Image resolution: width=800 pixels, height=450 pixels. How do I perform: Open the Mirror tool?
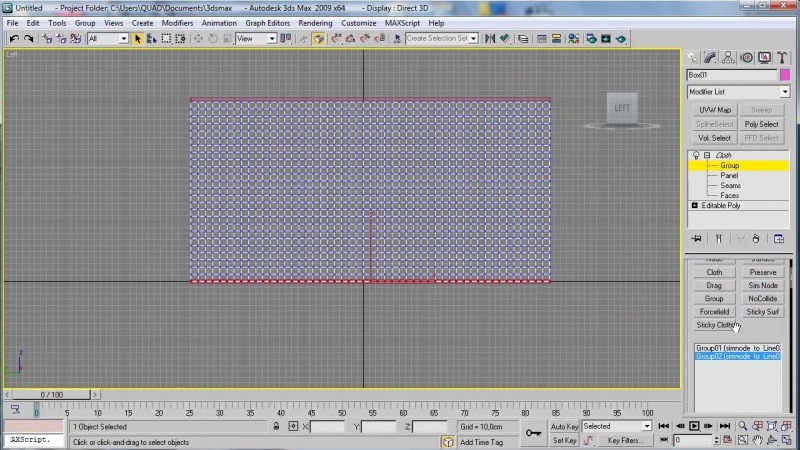pyautogui.click(x=490, y=39)
